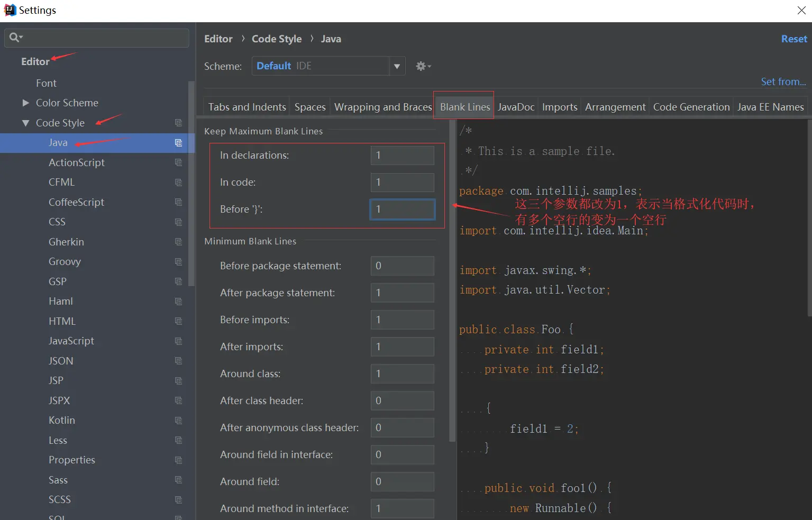812x520 pixels.
Task: Click the Reset link
Action: pyautogui.click(x=794, y=39)
